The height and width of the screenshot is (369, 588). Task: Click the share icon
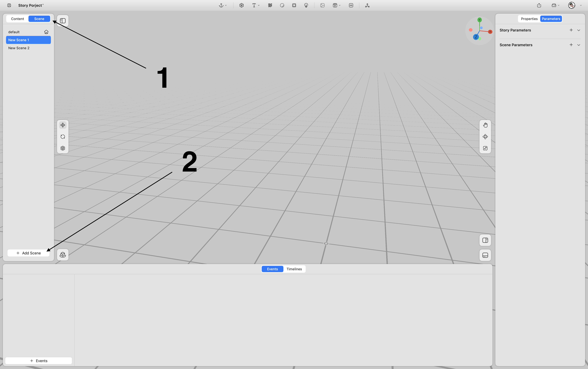(539, 5)
